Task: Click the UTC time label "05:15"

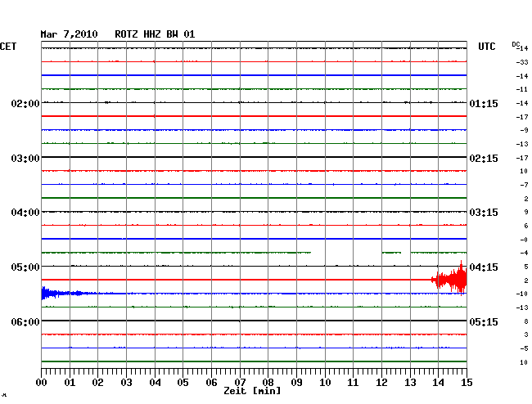Action: pos(484,321)
